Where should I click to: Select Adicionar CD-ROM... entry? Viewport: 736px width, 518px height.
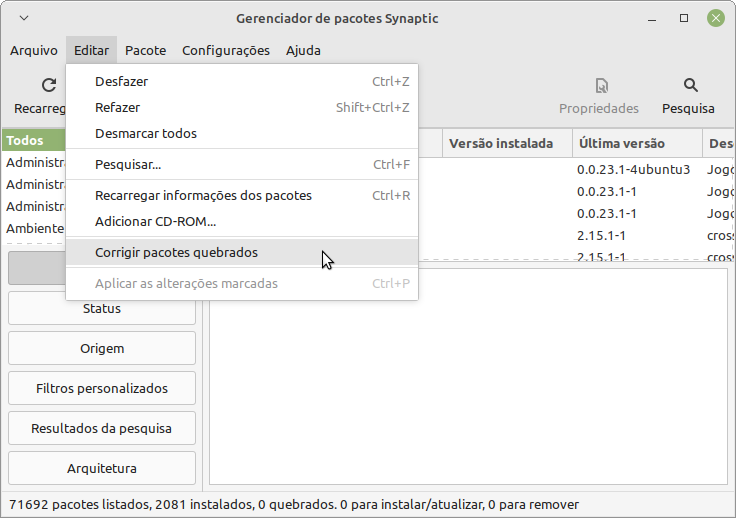coord(242,221)
